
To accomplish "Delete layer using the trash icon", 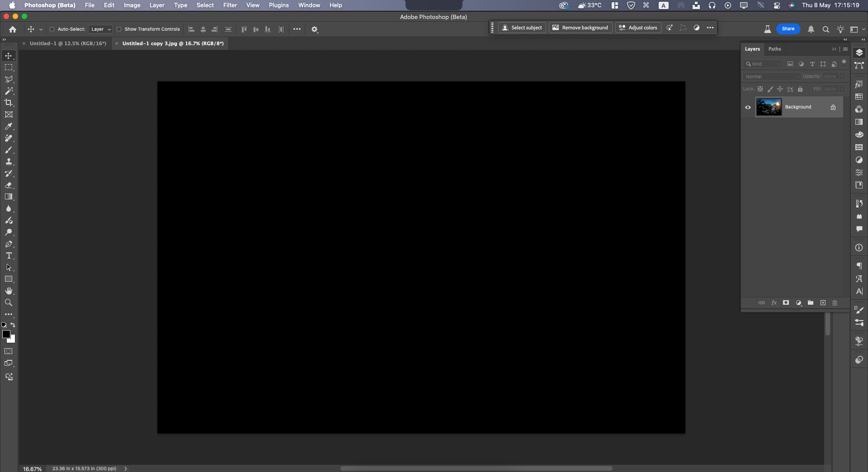I will [x=835, y=303].
